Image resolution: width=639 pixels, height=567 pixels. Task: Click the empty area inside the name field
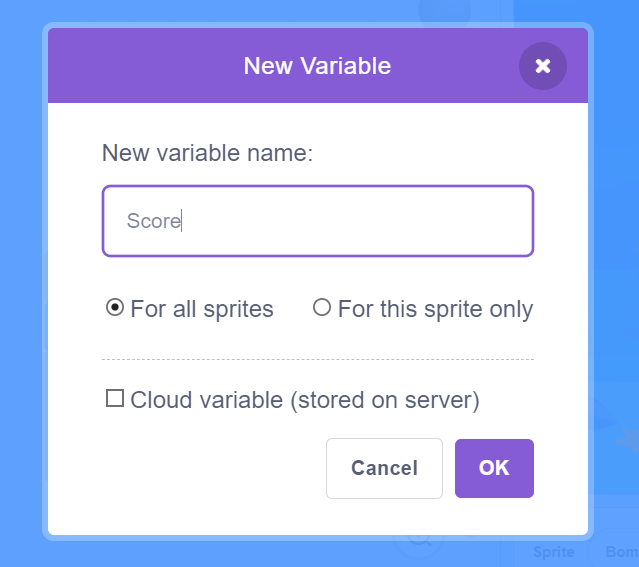357,221
